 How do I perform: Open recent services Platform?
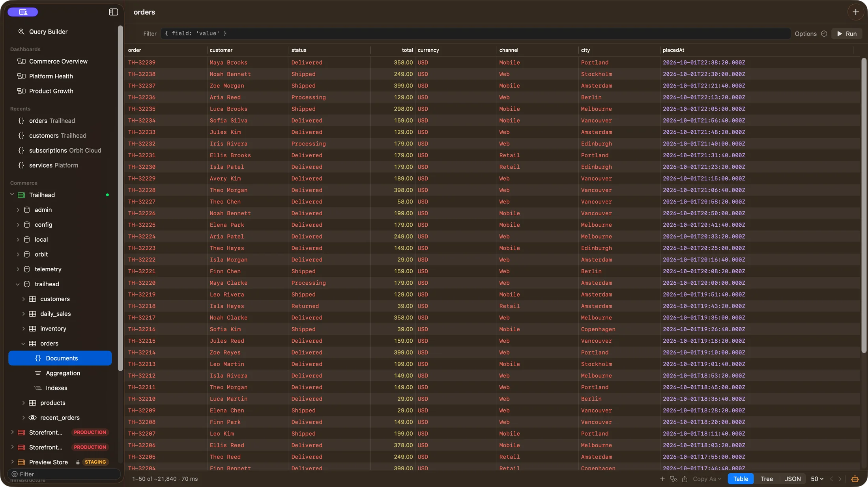pos(54,165)
